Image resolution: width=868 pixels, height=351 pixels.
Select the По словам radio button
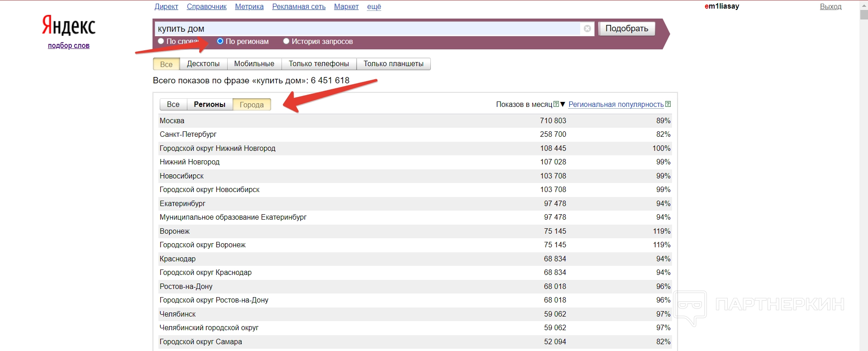coord(161,41)
